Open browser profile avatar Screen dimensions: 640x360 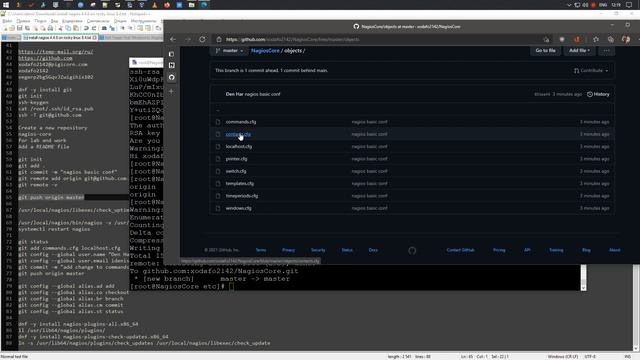(x=625, y=39)
